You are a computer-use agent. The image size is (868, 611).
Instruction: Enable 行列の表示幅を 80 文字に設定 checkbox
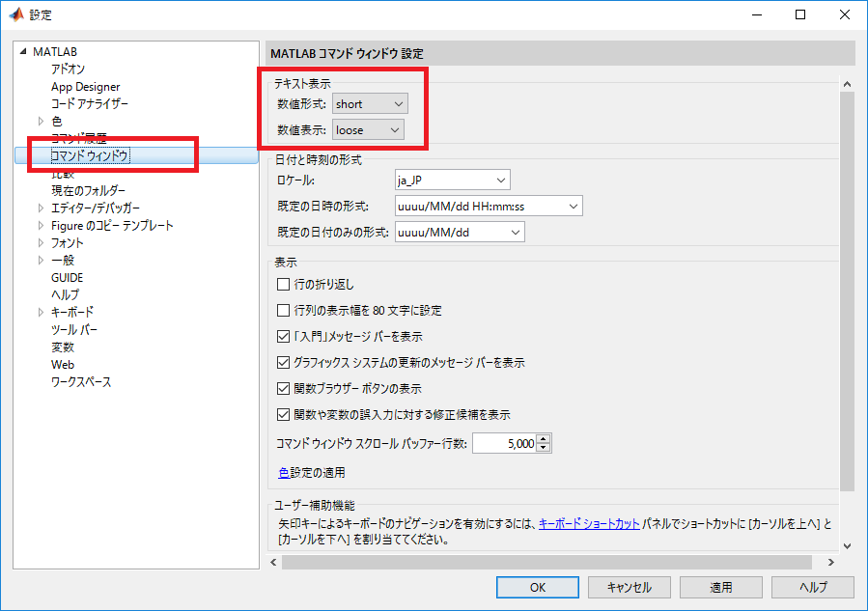[283, 311]
